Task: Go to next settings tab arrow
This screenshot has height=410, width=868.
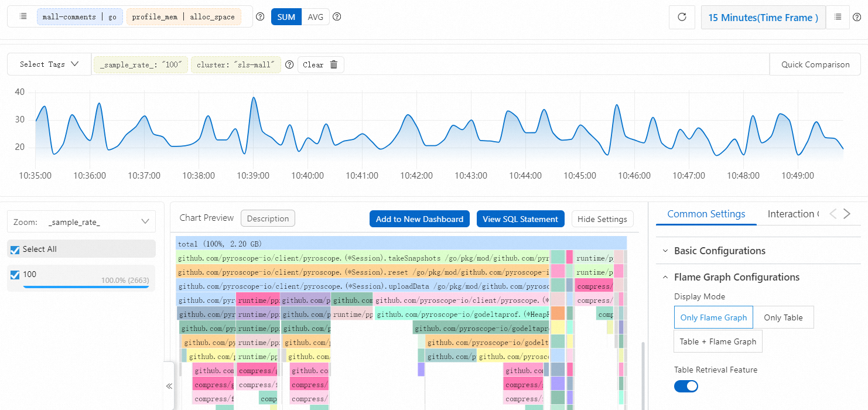Action: coord(846,214)
